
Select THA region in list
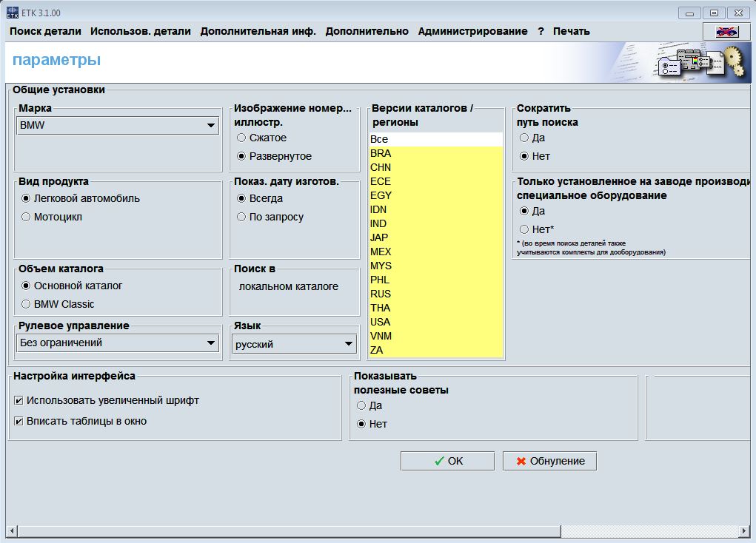(x=436, y=308)
